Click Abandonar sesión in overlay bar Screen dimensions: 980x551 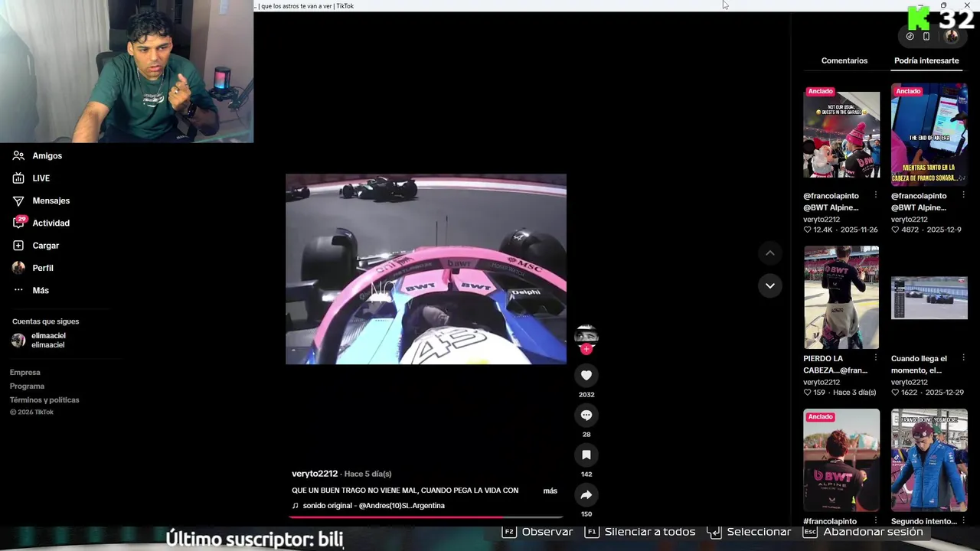click(863, 532)
